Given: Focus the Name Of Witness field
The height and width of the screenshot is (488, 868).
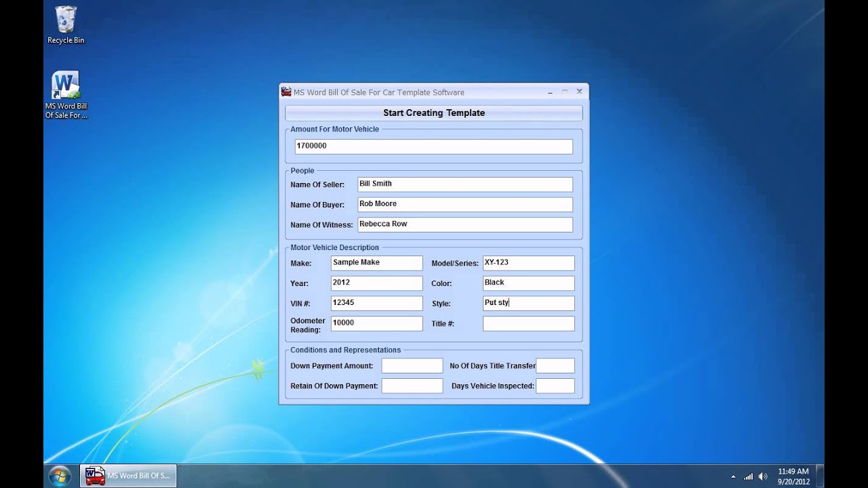Looking at the screenshot, I should point(465,225).
